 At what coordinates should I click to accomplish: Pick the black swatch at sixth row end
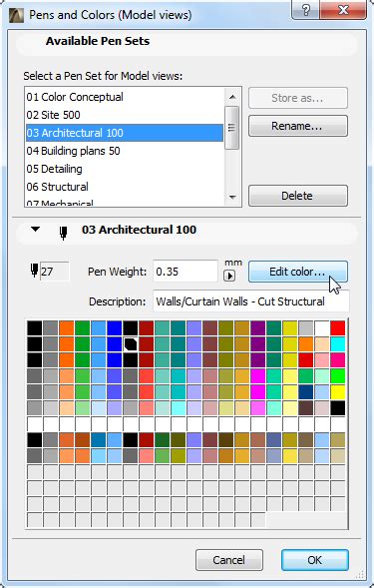pyautogui.click(x=338, y=408)
